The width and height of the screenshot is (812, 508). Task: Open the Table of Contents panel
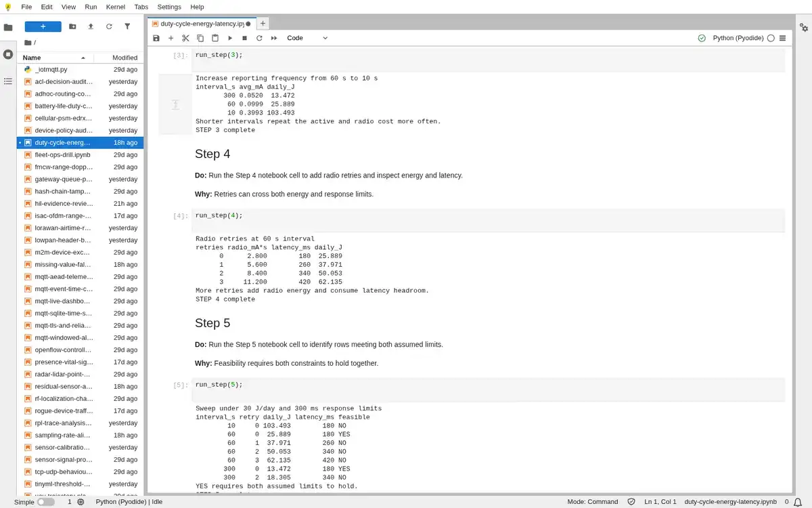pyautogui.click(x=8, y=81)
